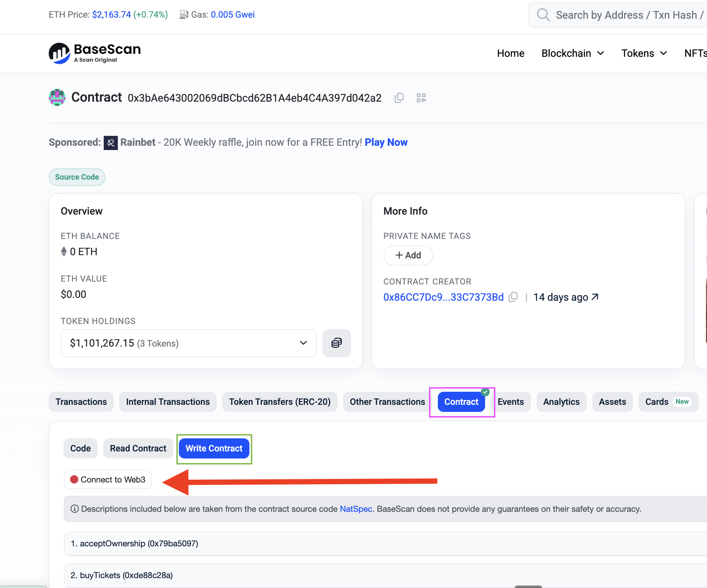
Task: Click the search magnifier icon
Action: pos(543,15)
